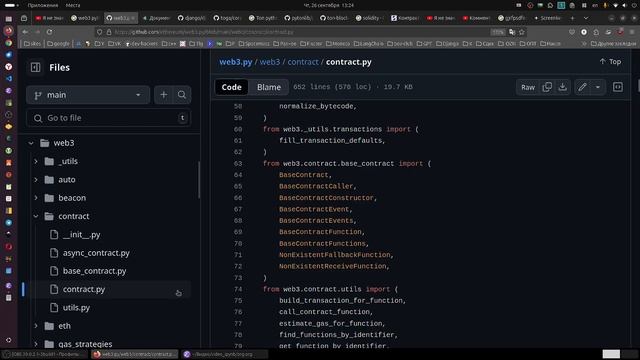Expand the gas_strategies folder
The image size is (640, 360).
(x=36, y=344)
